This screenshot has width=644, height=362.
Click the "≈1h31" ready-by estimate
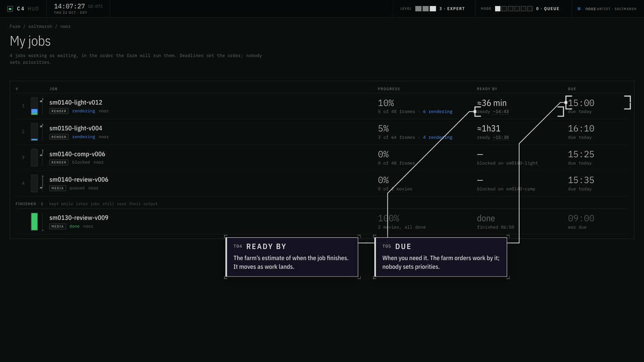pos(489,129)
